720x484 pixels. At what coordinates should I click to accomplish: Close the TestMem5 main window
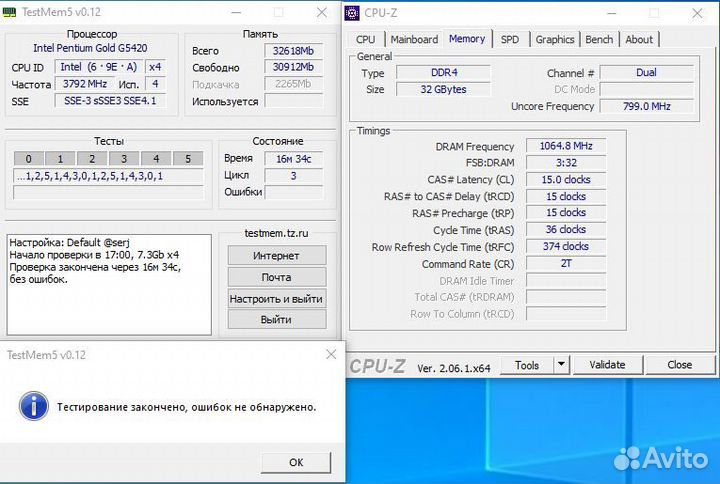click(322, 12)
